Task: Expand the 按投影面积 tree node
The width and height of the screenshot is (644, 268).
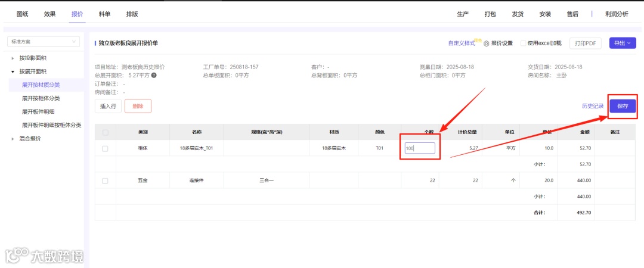Action: pyautogui.click(x=13, y=58)
